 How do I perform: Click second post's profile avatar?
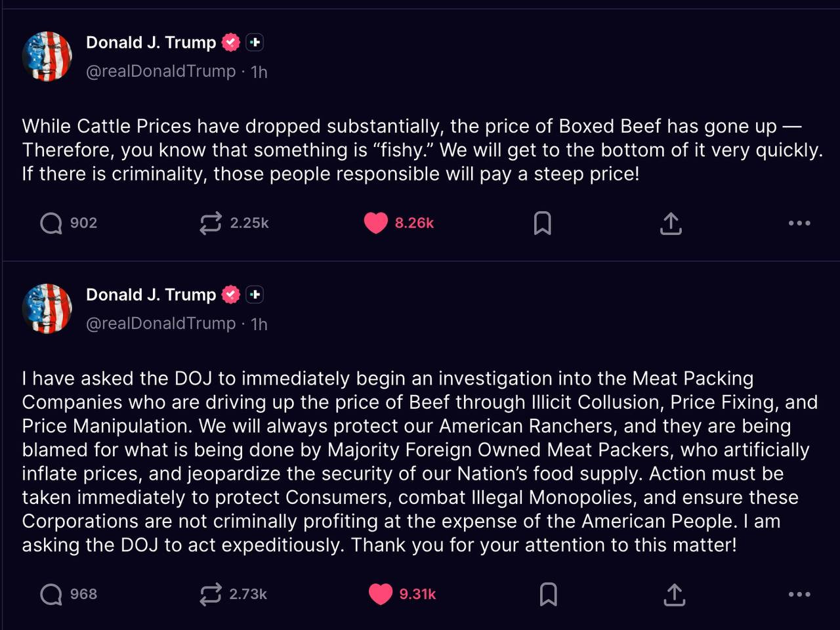click(x=47, y=308)
